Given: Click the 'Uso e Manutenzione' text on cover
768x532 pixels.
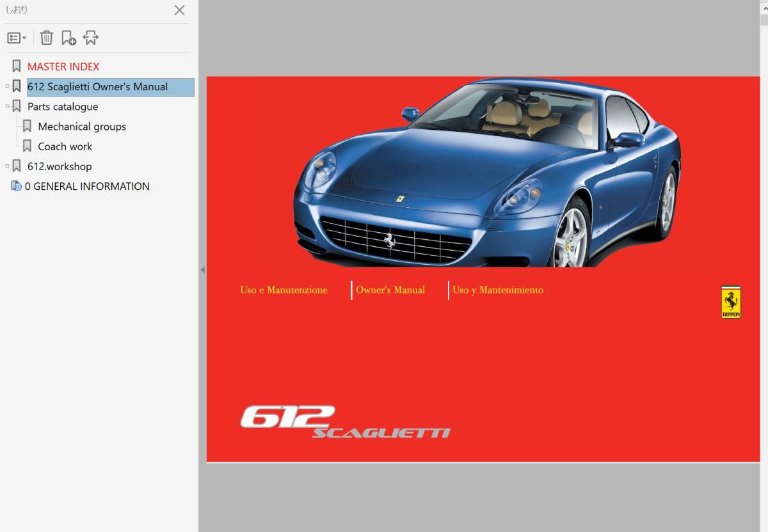Looking at the screenshot, I should click(x=284, y=290).
